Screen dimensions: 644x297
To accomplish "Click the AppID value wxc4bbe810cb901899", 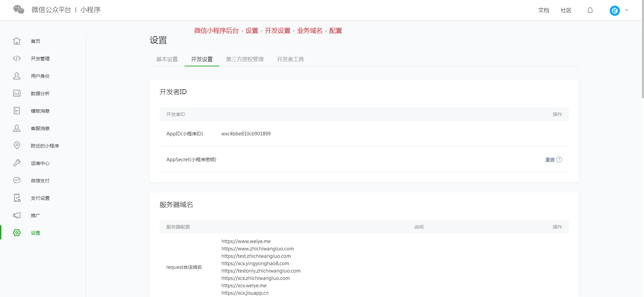I will point(246,134).
